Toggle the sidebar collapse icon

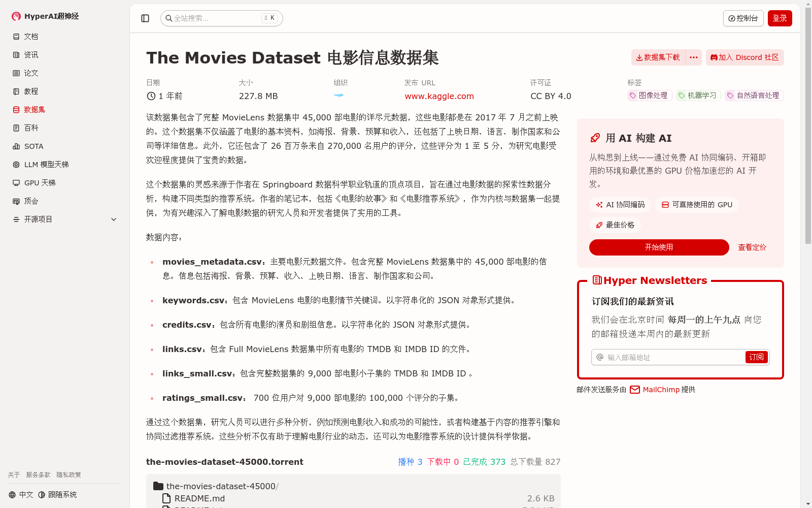pyautogui.click(x=145, y=18)
